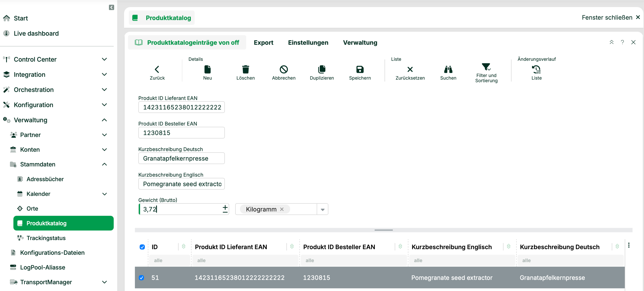The image size is (644, 291).
Task: Open Orte in sidebar
Action: 32,209
